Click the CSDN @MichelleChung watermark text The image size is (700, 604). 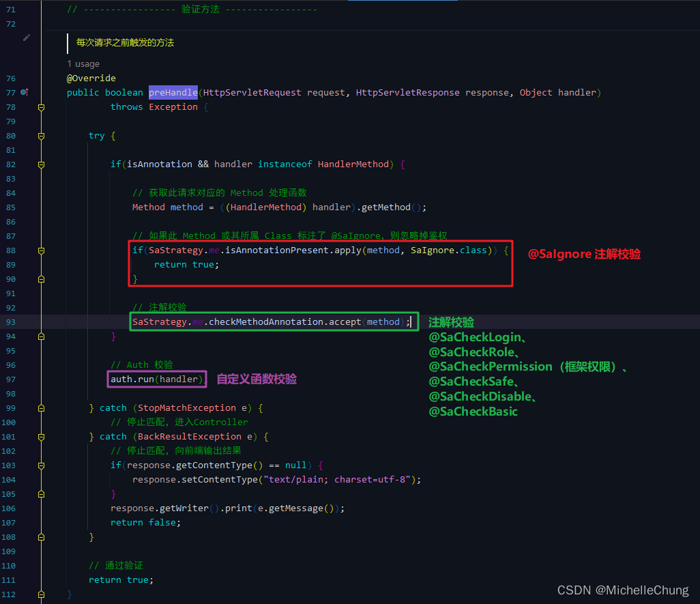(x=622, y=590)
